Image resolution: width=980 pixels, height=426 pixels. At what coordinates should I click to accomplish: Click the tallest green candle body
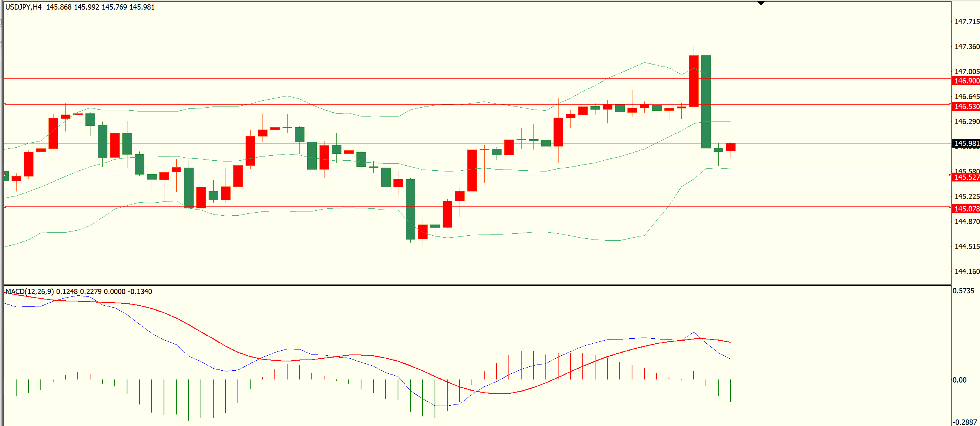pyautogui.click(x=706, y=102)
